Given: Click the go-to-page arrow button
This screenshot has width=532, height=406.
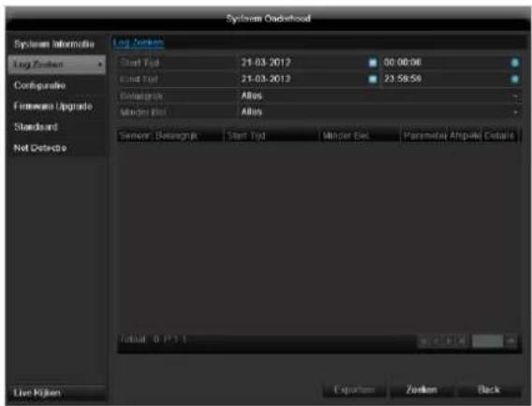Looking at the screenshot, I should 511,341.
